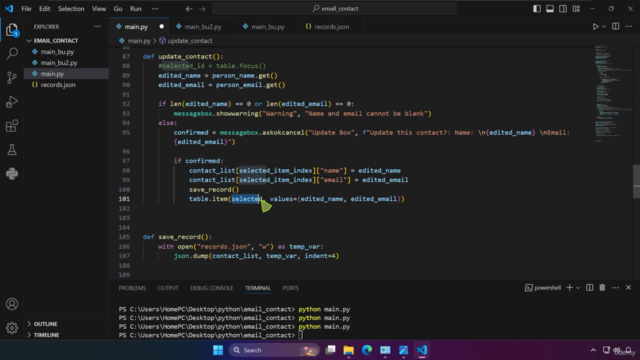This screenshot has height=360, width=640.
Task: Open Explorer views ellipsis menu
Action: (x=97, y=27)
